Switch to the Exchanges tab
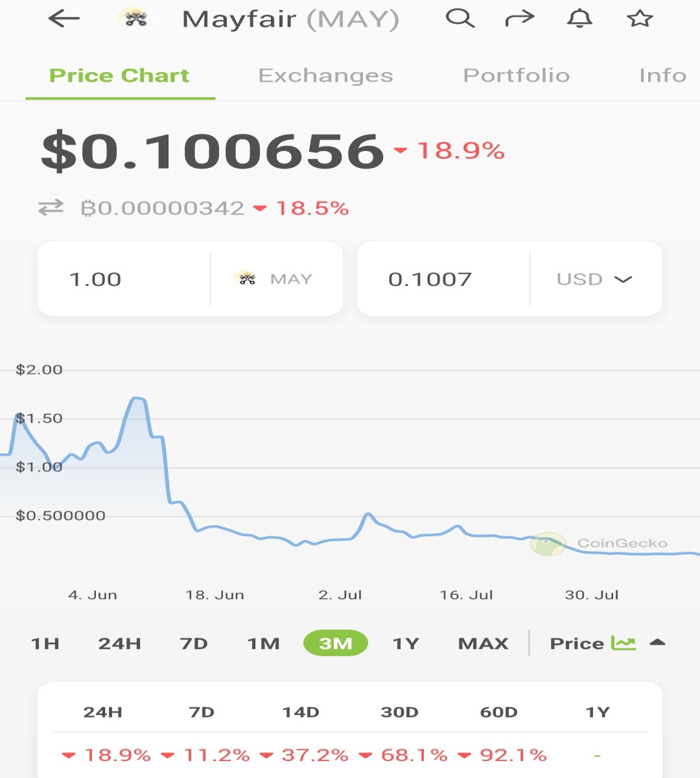The width and height of the screenshot is (700, 778). coord(325,75)
